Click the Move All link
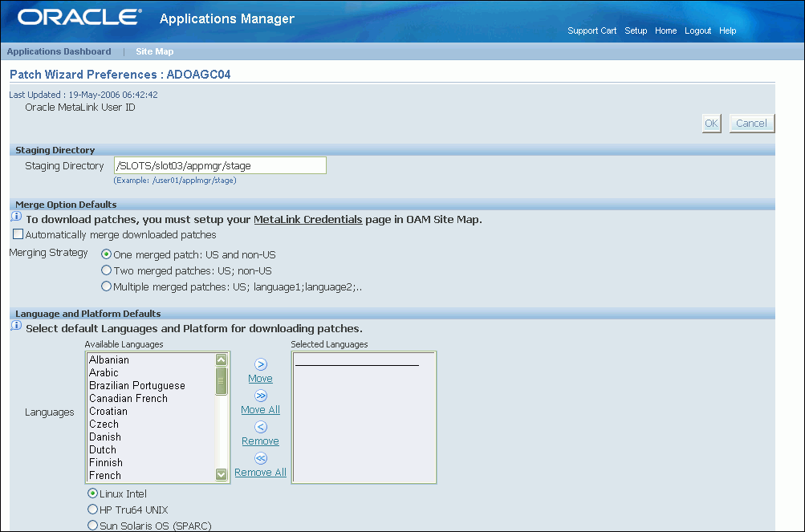The width and height of the screenshot is (805, 532). (260, 410)
